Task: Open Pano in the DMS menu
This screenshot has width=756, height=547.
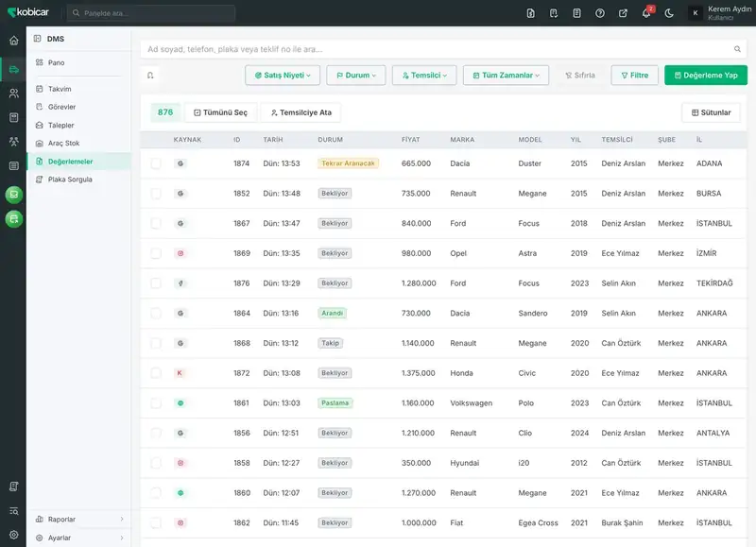Action: pos(79,62)
